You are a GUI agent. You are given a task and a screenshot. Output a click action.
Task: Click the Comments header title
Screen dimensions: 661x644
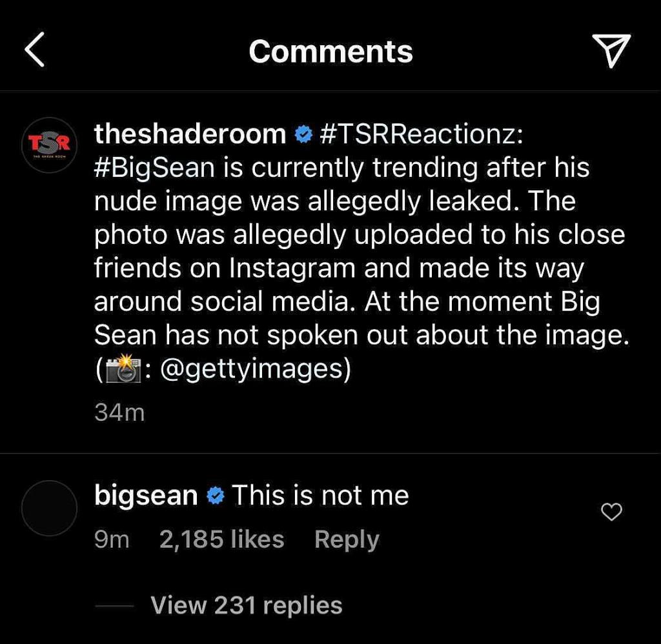(x=330, y=52)
